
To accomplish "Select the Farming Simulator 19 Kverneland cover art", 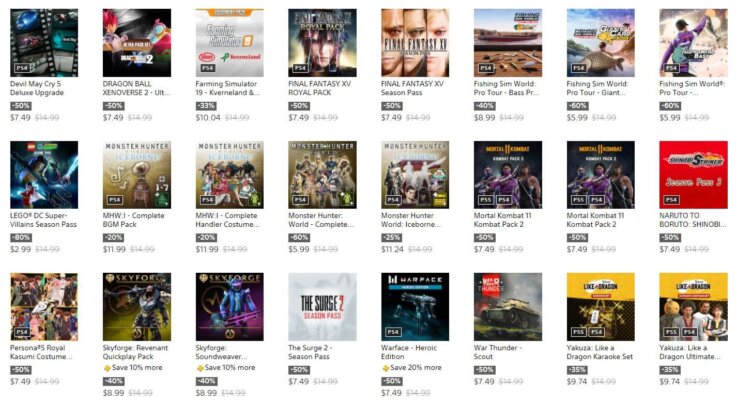I will 229,43.
